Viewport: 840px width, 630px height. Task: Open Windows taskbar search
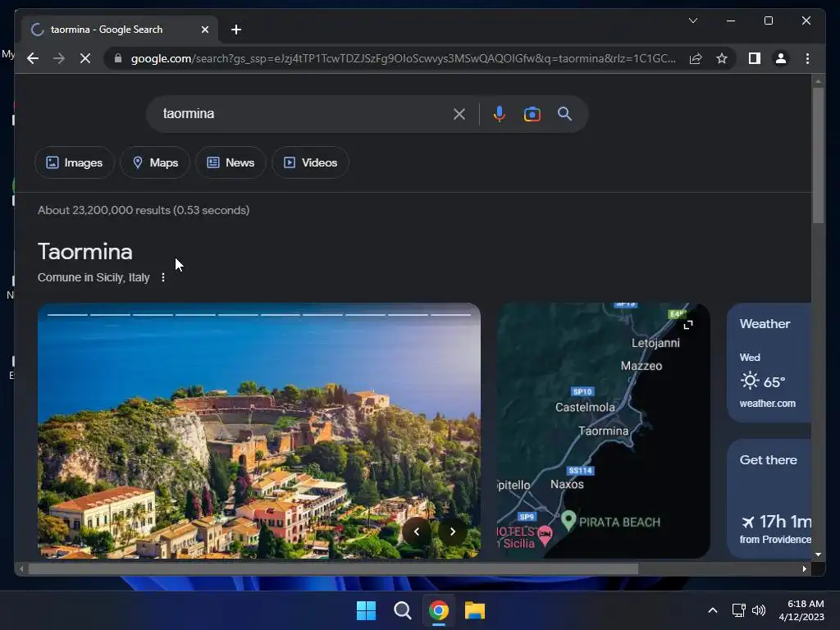402,610
